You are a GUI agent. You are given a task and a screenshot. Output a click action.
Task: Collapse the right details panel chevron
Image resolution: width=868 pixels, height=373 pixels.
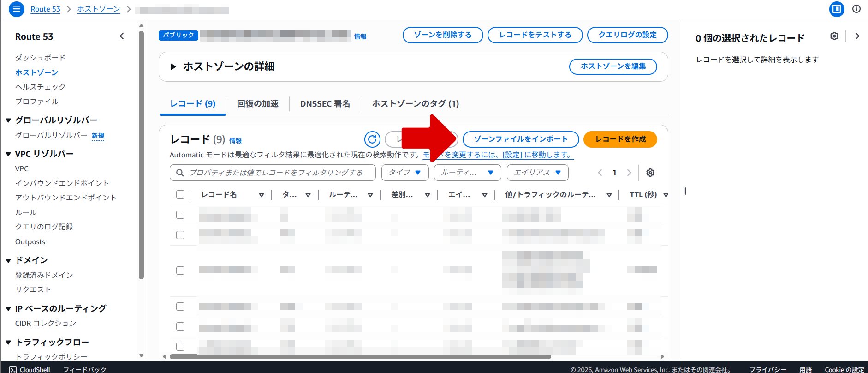(x=857, y=36)
